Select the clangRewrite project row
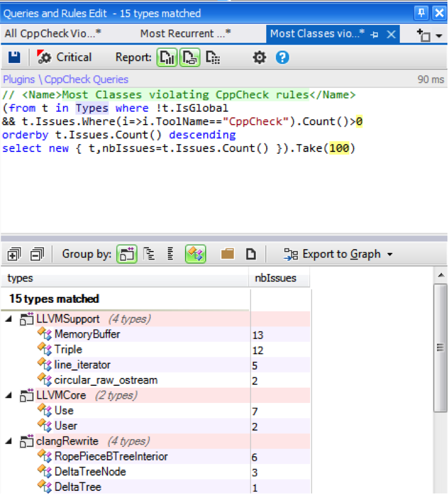Image resolution: width=448 pixels, height=494 pixels. [156, 441]
